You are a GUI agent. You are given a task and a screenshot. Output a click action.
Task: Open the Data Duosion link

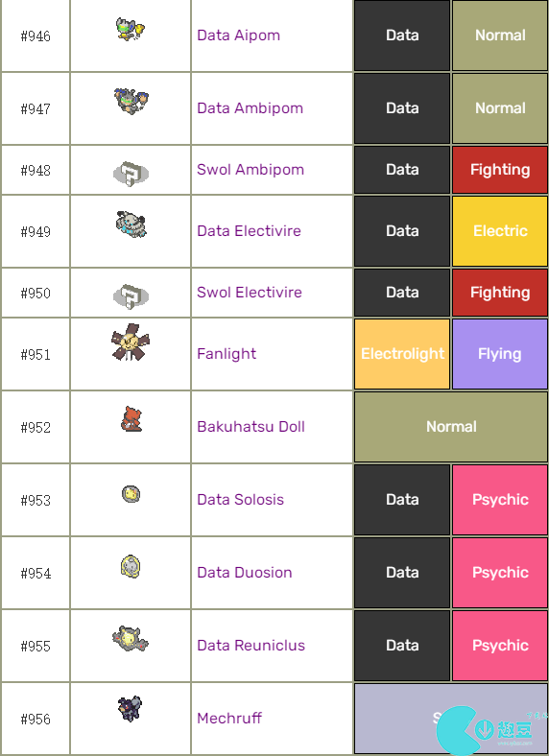[x=244, y=573]
